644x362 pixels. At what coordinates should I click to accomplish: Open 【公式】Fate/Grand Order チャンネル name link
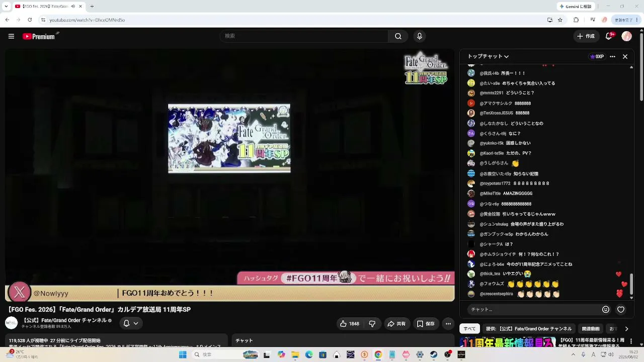point(64,320)
